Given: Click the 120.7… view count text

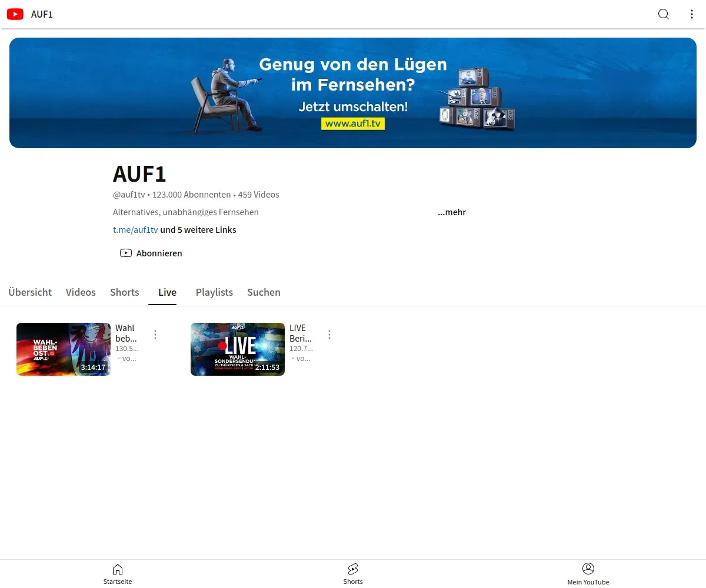Looking at the screenshot, I should [x=301, y=349].
